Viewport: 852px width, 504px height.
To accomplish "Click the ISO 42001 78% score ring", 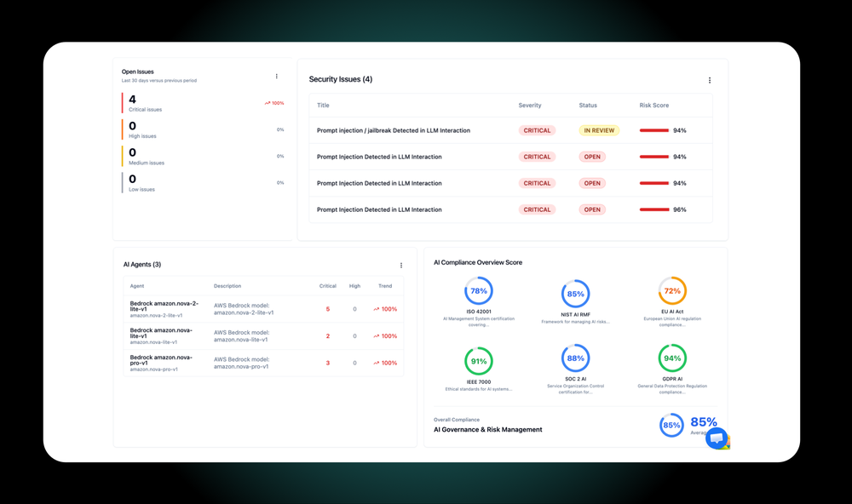I will pos(479,291).
